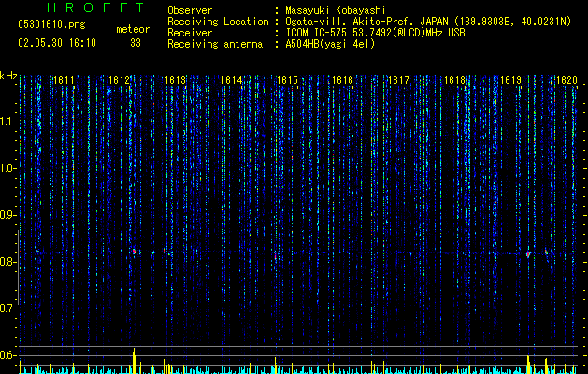Click the A504HB(yagi 4el) antenna text
This screenshot has width=588, height=374.
click(330, 44)
